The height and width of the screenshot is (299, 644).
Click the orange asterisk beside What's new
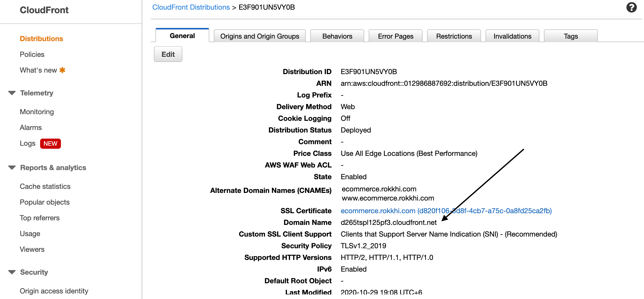pos(62,70)
